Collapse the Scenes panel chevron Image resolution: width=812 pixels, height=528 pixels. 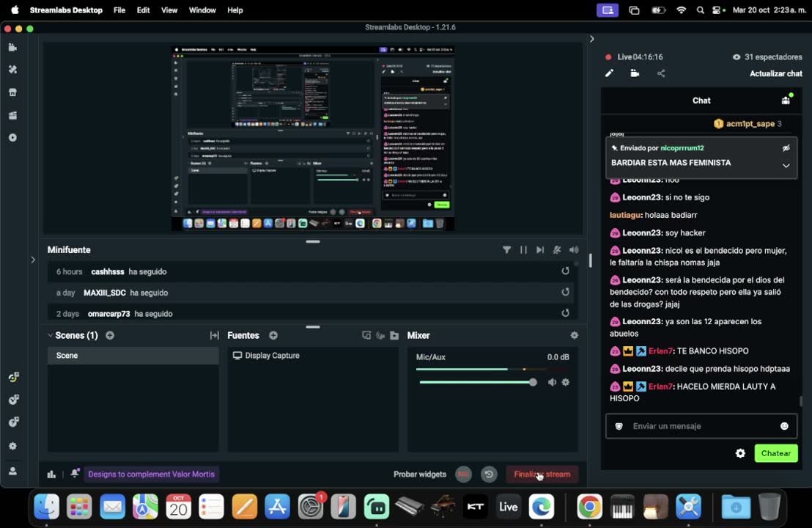(x=51, y=335)
